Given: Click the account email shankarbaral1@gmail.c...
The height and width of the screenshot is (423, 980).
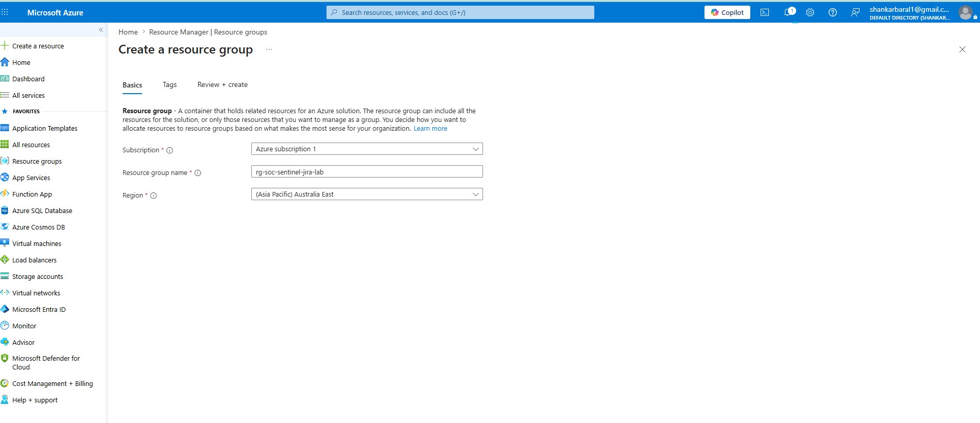Looking at the screenshot, I should click(909, 9).
